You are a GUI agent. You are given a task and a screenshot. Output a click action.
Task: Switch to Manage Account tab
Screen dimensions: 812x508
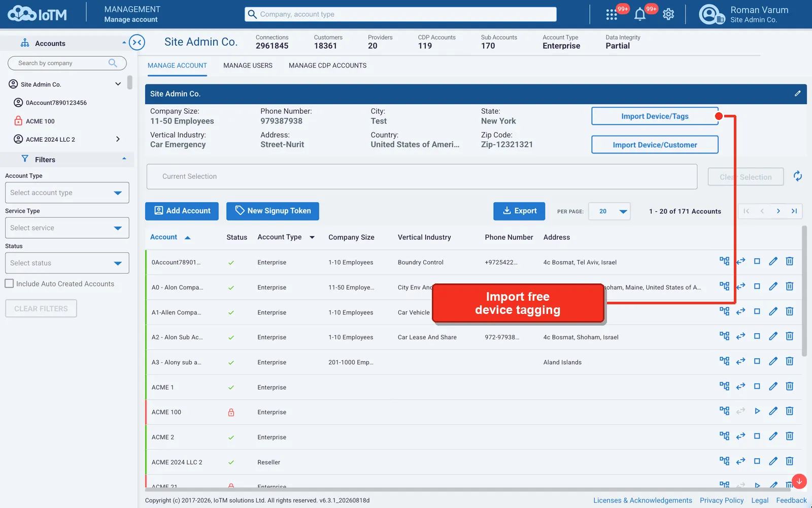(x=177, y=66)
